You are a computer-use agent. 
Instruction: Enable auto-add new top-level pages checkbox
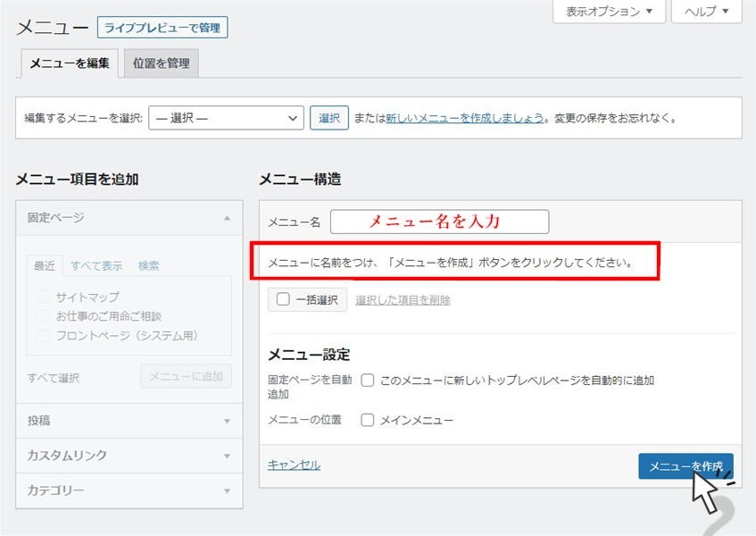[x=367, y=380]
